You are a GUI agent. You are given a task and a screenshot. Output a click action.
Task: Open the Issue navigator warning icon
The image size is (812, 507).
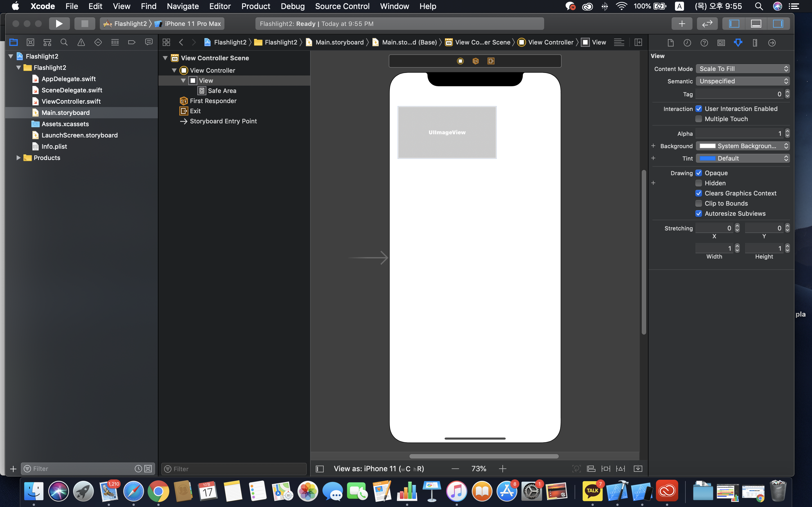(x=81, y=42)
